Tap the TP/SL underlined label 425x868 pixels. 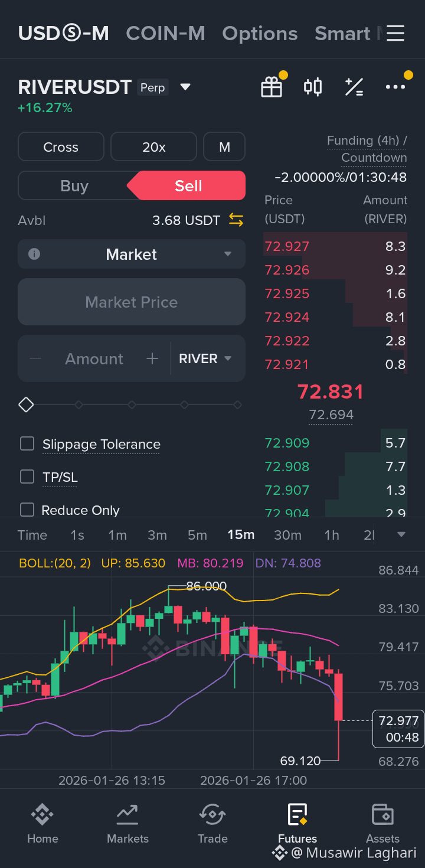60,478
